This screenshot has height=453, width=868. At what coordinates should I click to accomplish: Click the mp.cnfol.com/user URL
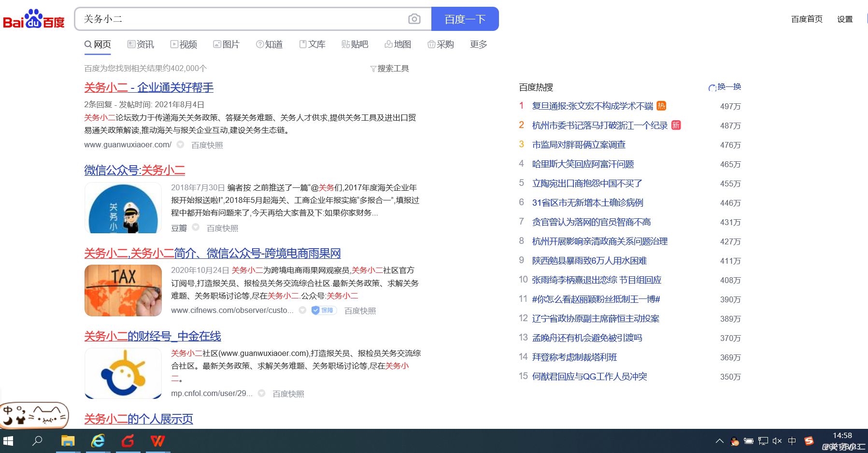[212, 394]
